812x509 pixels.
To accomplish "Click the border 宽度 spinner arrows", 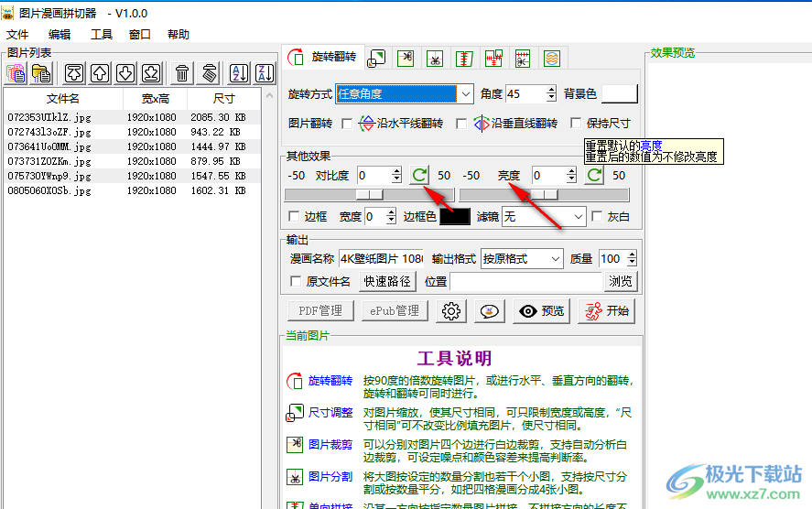I will point(391,216).
